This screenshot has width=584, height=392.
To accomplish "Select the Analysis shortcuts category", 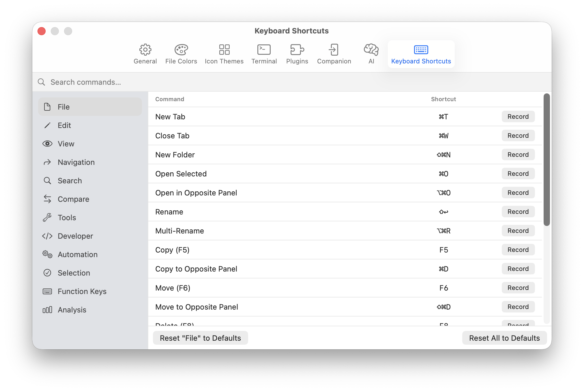I will coord(72,310).
